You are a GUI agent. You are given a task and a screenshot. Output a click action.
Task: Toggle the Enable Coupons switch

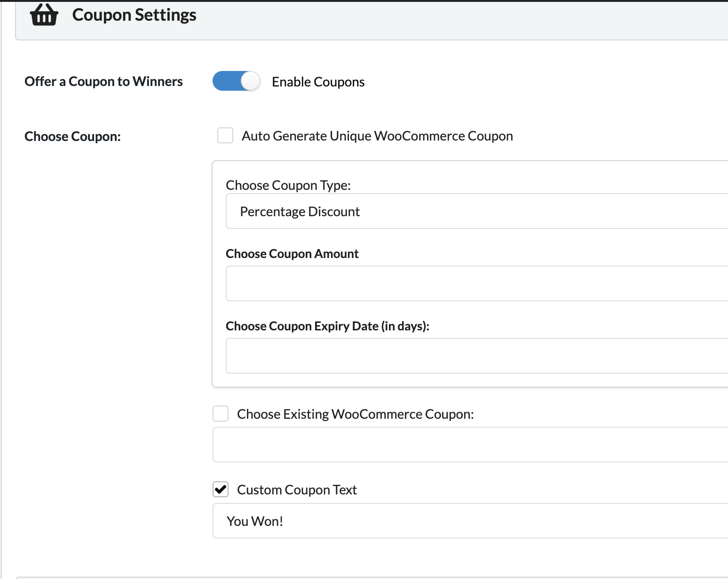tap(236, 81)
